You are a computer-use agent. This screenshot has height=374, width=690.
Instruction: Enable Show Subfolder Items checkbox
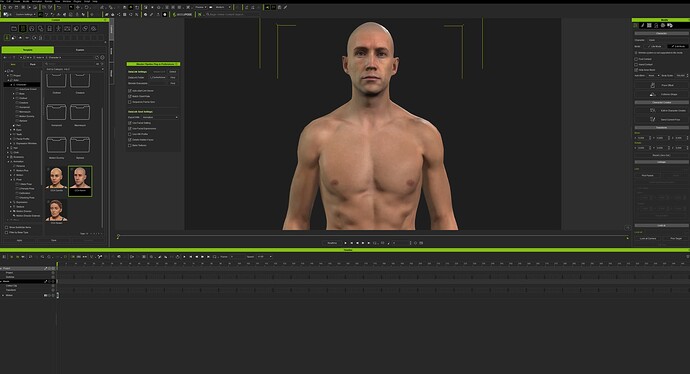[x=6, y=227]
